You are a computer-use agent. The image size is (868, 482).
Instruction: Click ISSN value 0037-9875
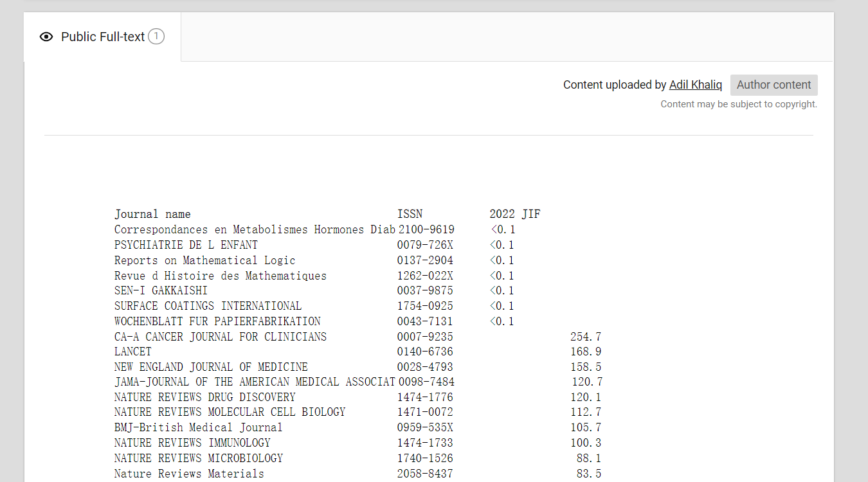[x=425, y=290]
